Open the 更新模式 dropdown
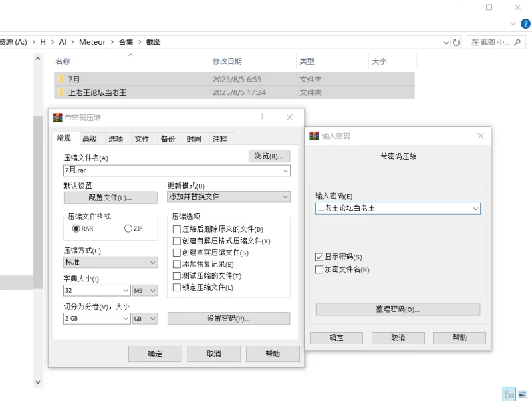Viewport: 532px width, 401px height. pos(285,197)
